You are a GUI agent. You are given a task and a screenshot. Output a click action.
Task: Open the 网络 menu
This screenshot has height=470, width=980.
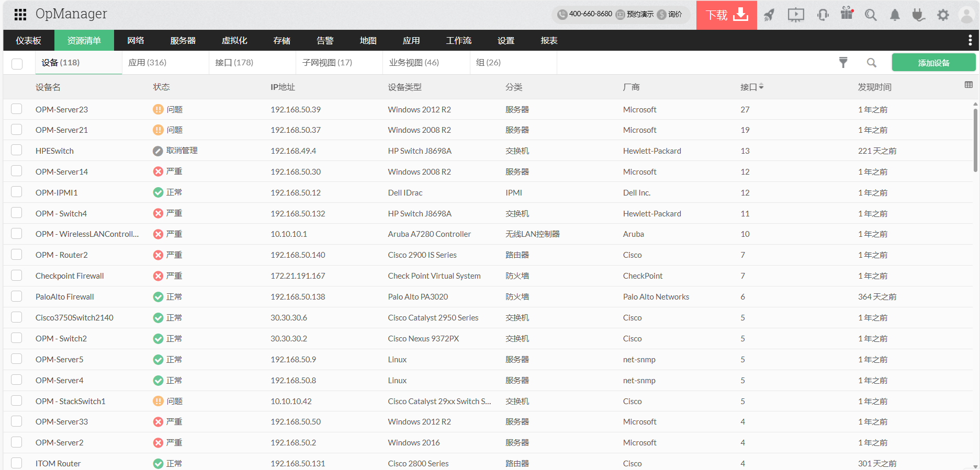coord(136,40)
